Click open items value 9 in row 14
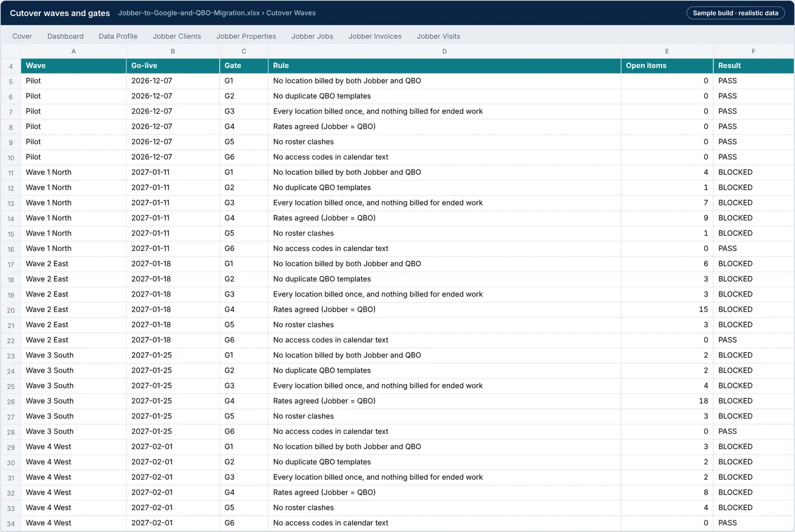 pyautogui.click(x=667, y=219)
